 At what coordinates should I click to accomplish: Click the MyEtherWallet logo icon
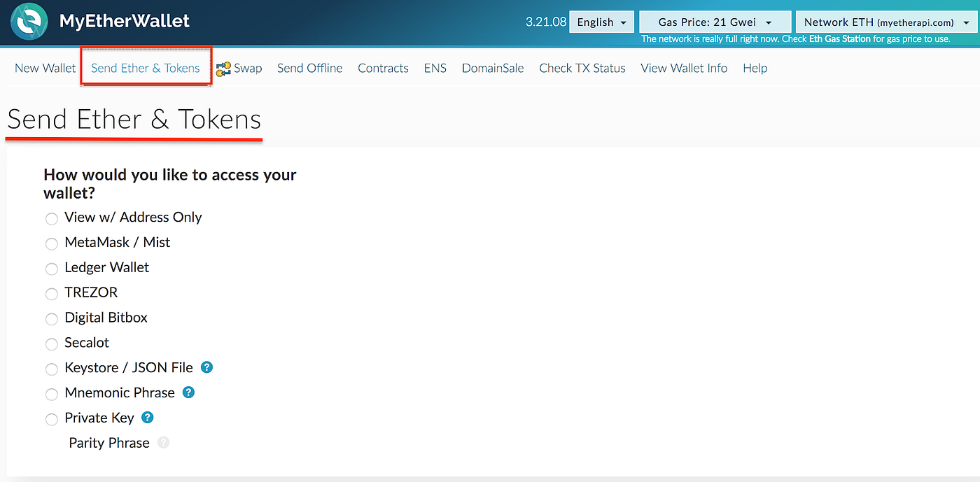click(x=29, y=22)
